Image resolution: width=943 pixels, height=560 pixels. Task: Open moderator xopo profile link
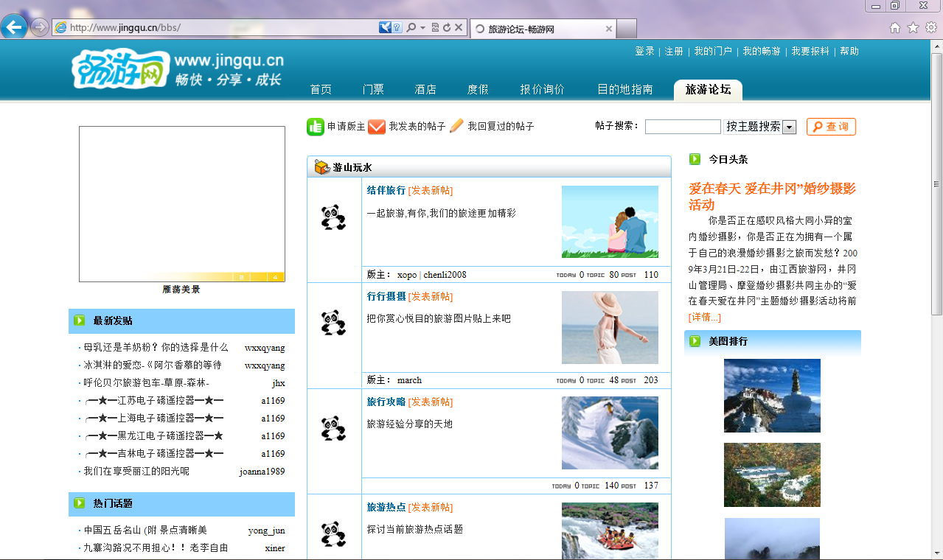[x=407, y=275]
